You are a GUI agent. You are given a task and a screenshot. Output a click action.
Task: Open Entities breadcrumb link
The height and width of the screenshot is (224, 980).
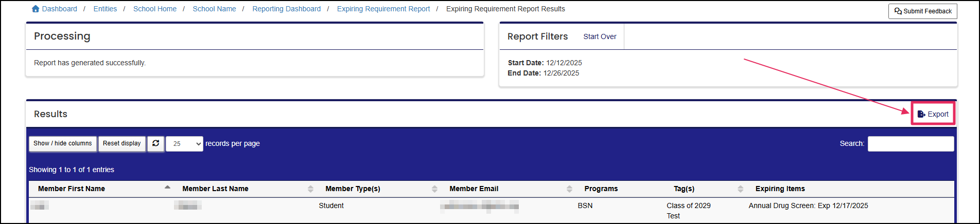(x=105, y=9)
